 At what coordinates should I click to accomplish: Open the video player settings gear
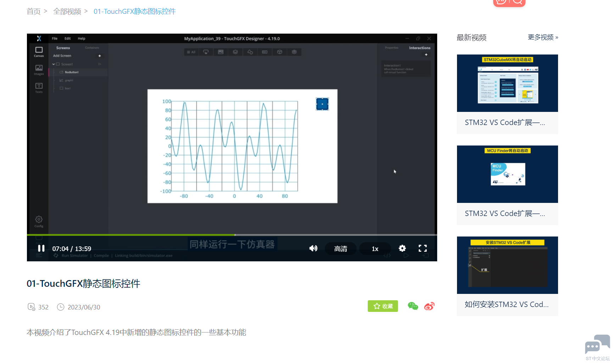click(402, 249)
